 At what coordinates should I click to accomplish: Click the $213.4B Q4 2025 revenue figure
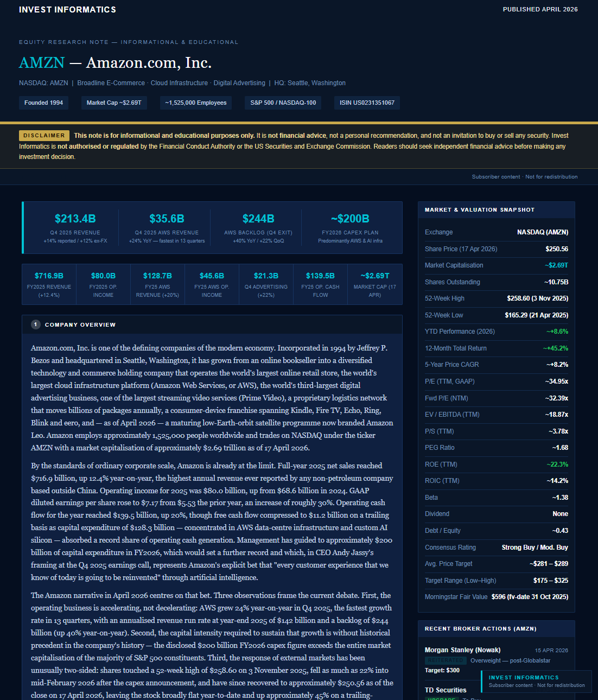tap(75, 219)
